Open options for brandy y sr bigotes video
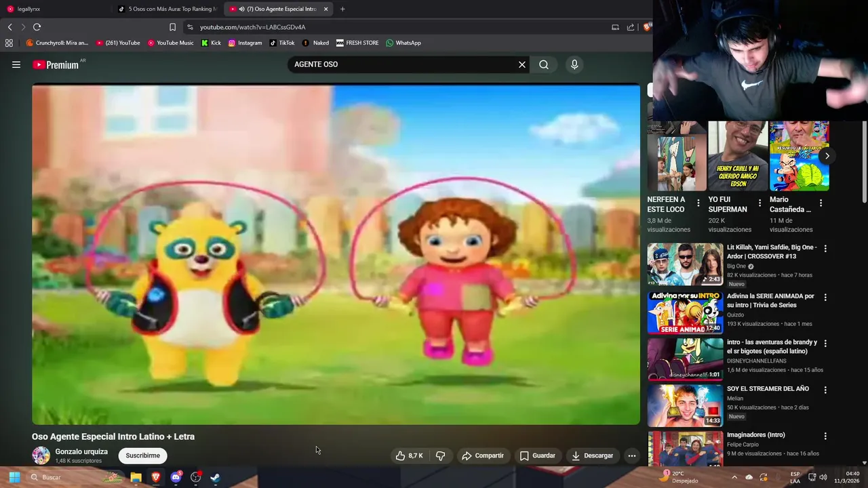This screenshot has height=488, width=868. (825, 344)
